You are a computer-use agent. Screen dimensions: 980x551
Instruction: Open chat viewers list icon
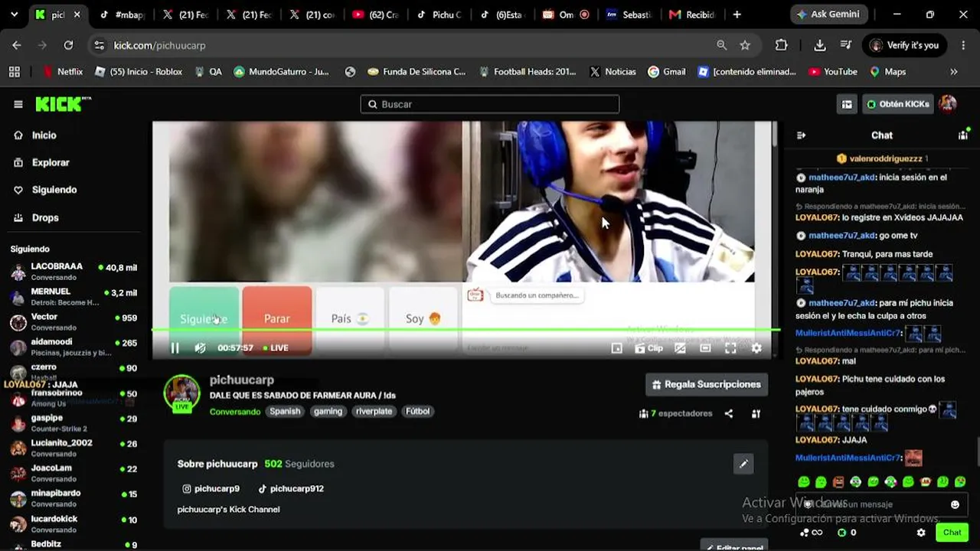tap(963, 135)
